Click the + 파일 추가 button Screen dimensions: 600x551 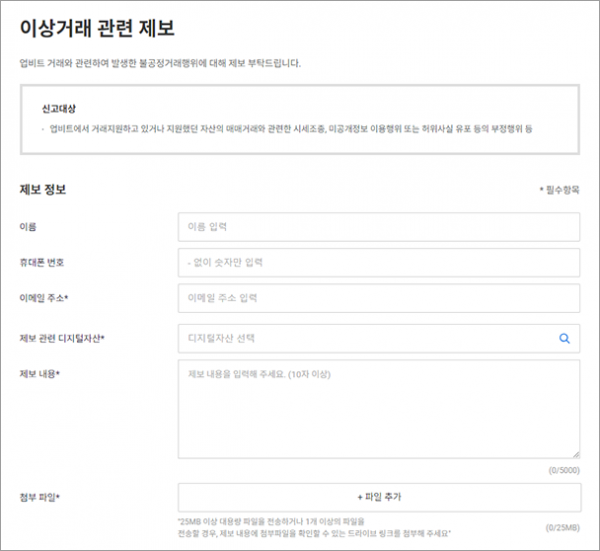tap(379, 497)
